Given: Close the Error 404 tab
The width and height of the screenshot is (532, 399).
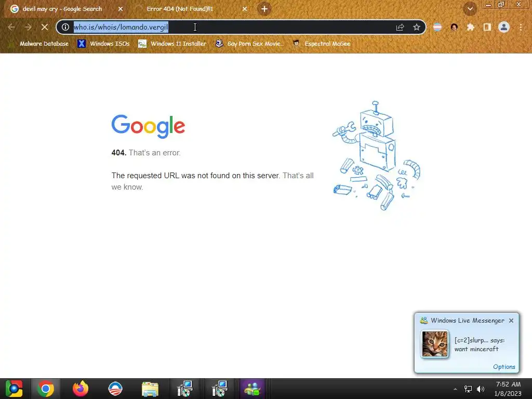Looking at the screenshot, I should [245, 9].
